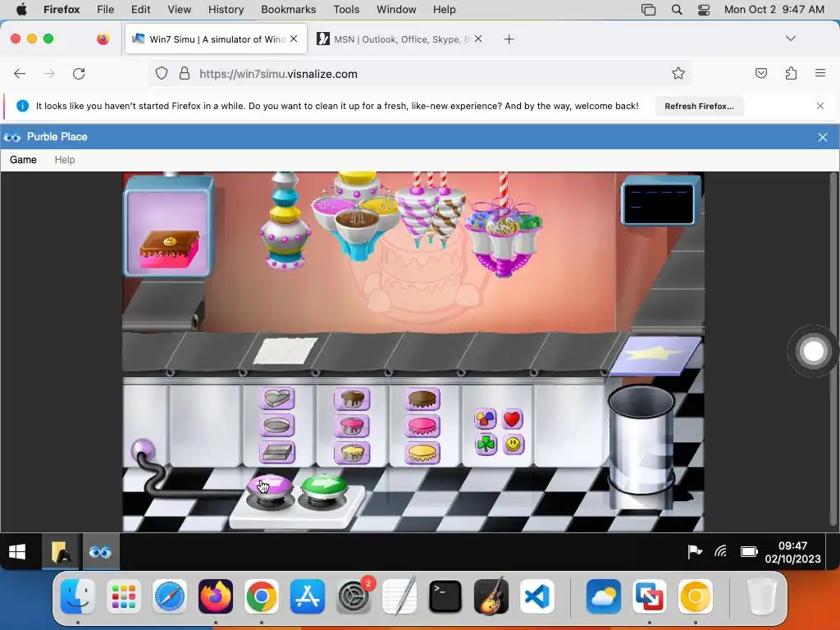The width and height of the screenshot is (840, 630).
Task: Go back to previous page
Action: click(20, 73)
